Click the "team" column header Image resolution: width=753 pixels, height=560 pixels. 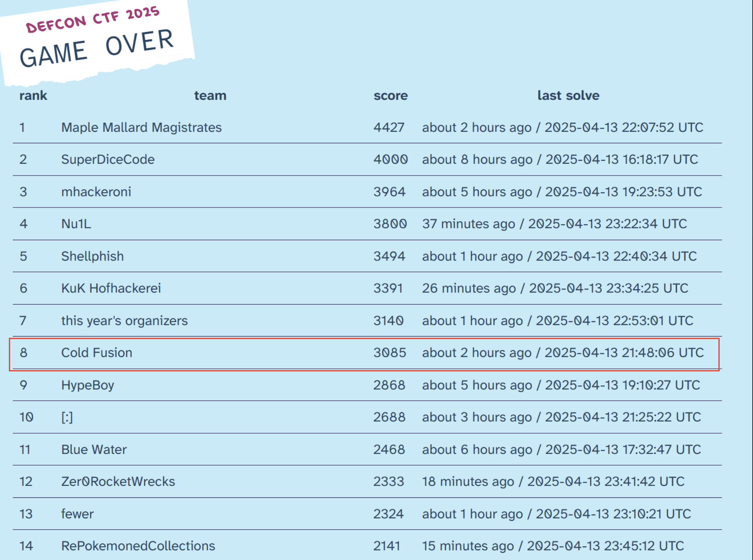point(210,95)
